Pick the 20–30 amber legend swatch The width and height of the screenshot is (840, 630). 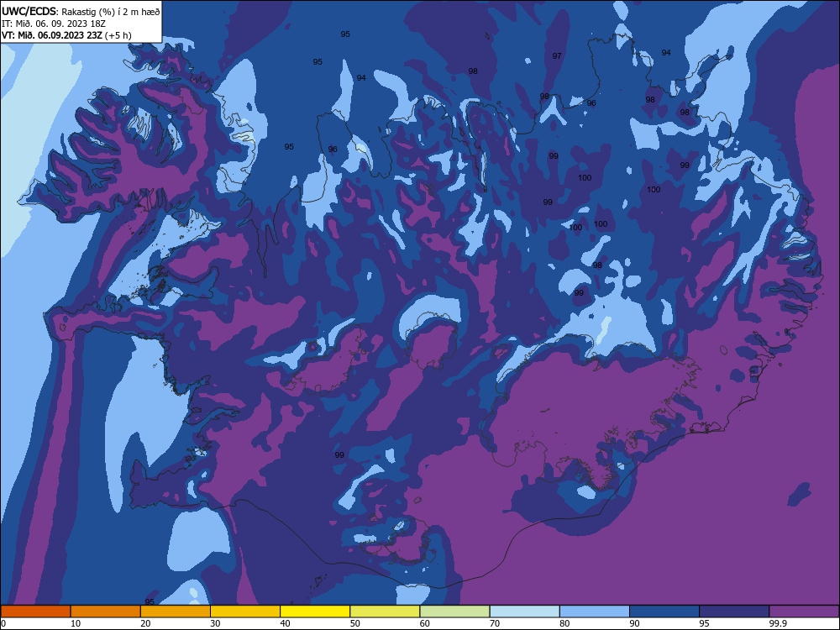pos(176,612)
